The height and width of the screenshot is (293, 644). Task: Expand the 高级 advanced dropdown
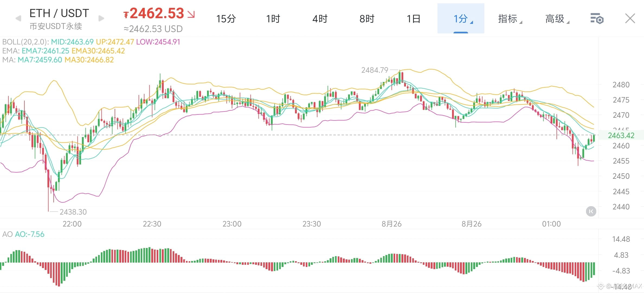point(557,19)
